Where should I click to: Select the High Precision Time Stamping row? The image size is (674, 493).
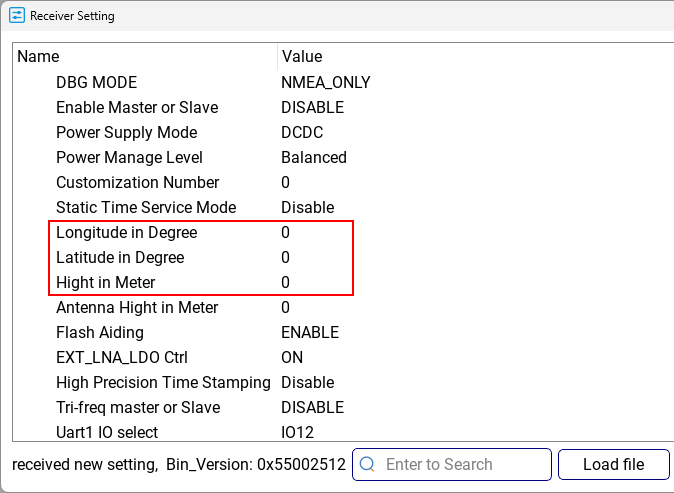coord(343,383)
